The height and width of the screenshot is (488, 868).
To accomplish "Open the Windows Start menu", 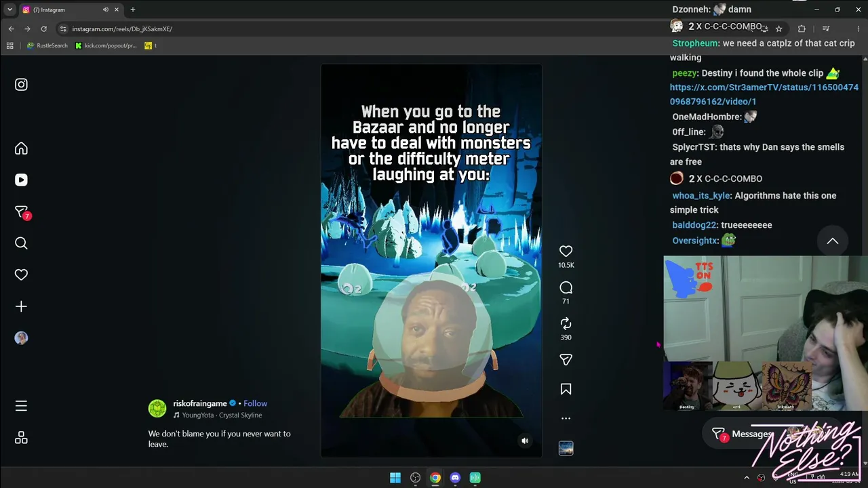I will (395, 478).
